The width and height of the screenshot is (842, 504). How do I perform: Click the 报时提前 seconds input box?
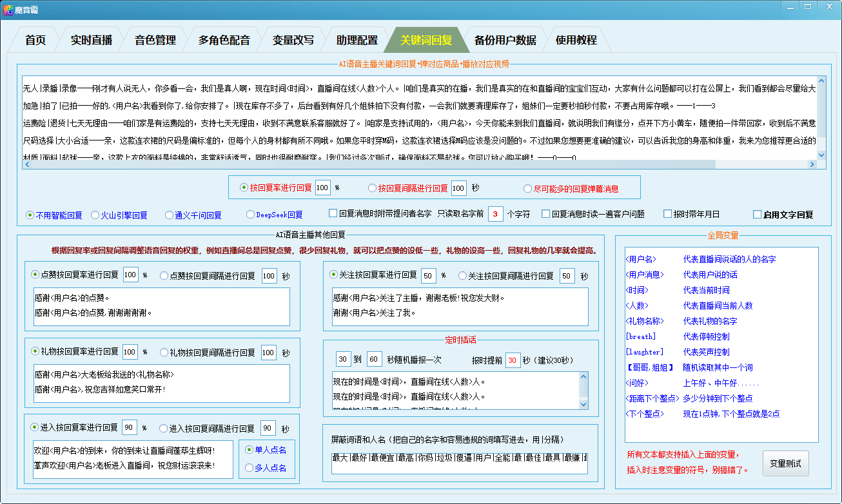pyautogui.click(x=513, y=360)
